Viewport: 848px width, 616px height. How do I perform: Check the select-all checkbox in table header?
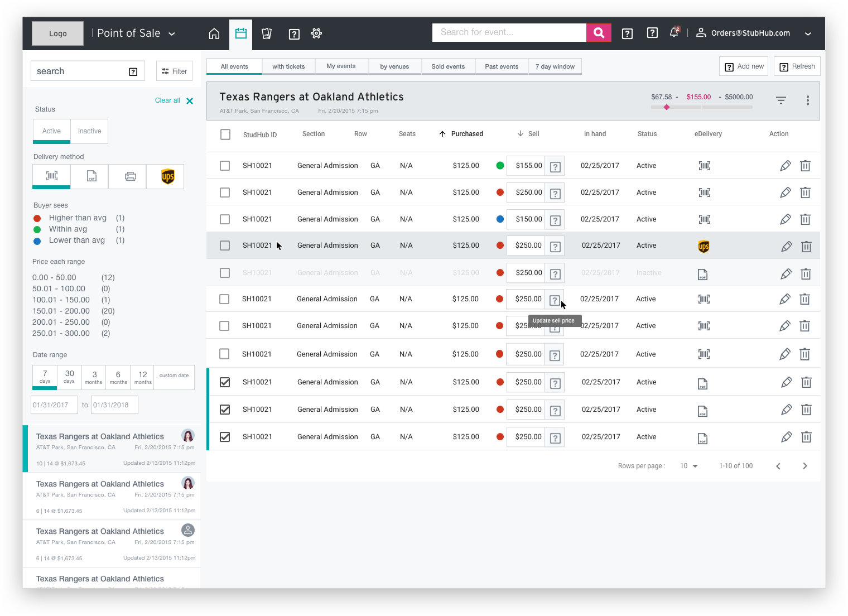[x=225, y=134]
